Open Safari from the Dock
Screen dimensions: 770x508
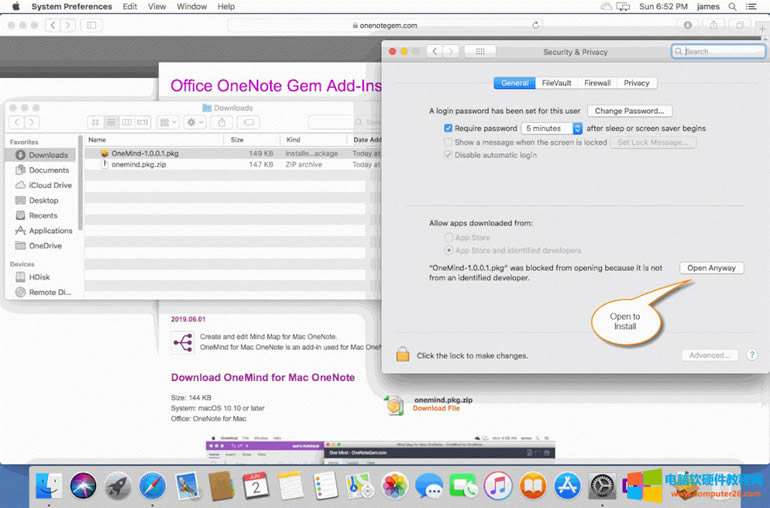(152, 486)
